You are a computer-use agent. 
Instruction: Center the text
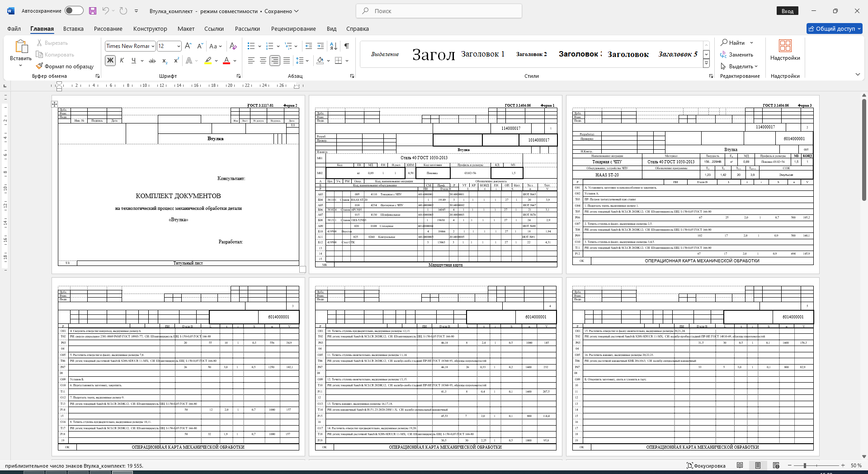[x=263, y=60]
